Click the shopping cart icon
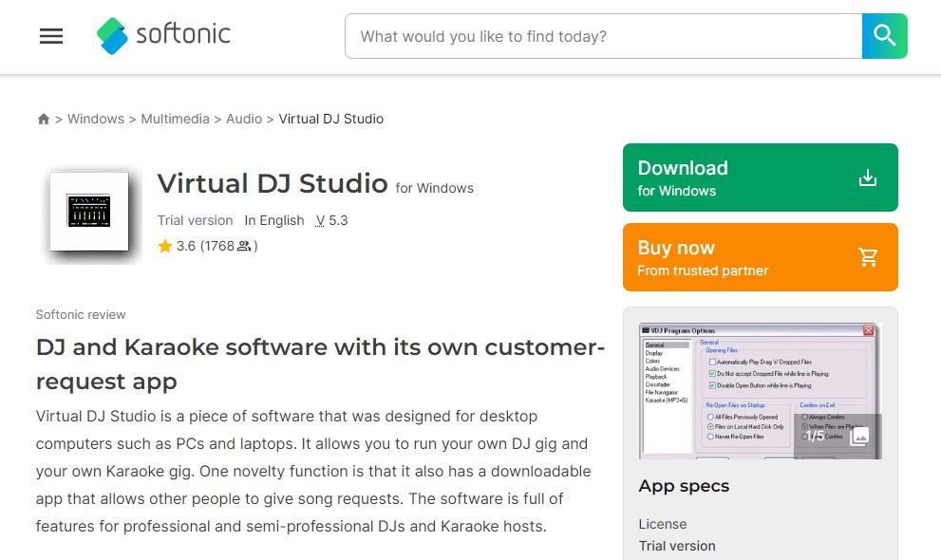 pos(868,257)
